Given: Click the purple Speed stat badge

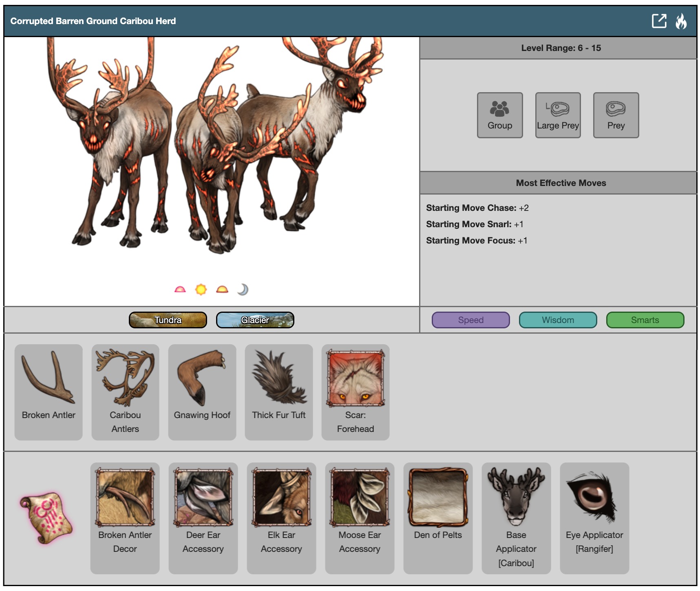Looking at the screenshot, I should [x=470, y=320].
